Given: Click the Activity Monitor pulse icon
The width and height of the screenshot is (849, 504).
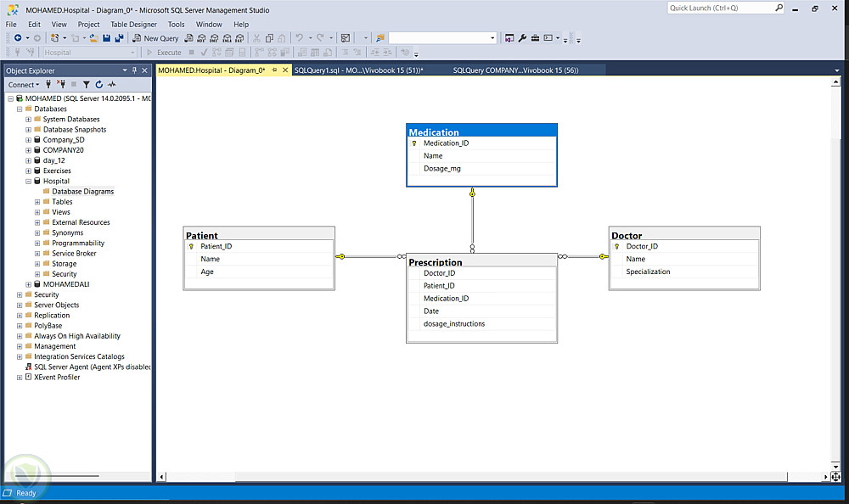Looking at the screenshot, I should [x=112, y=85].
